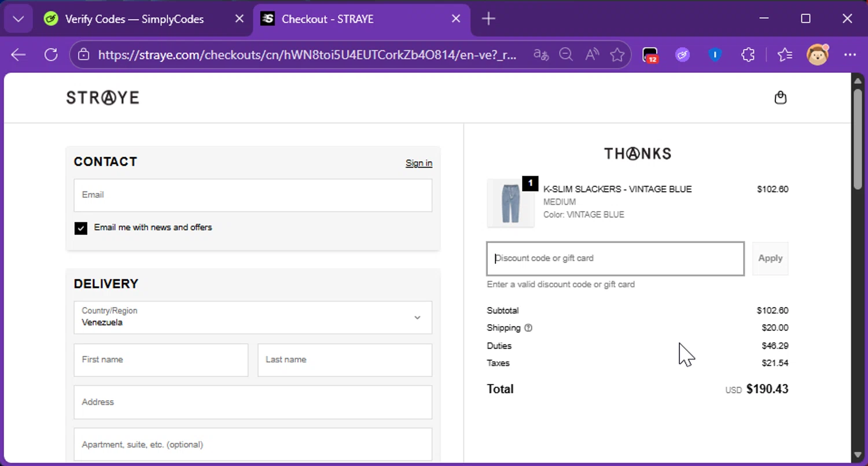Focus the Email input field
Image resolution: width=868 pixels, height=466 pixels.
coord(253,195)
